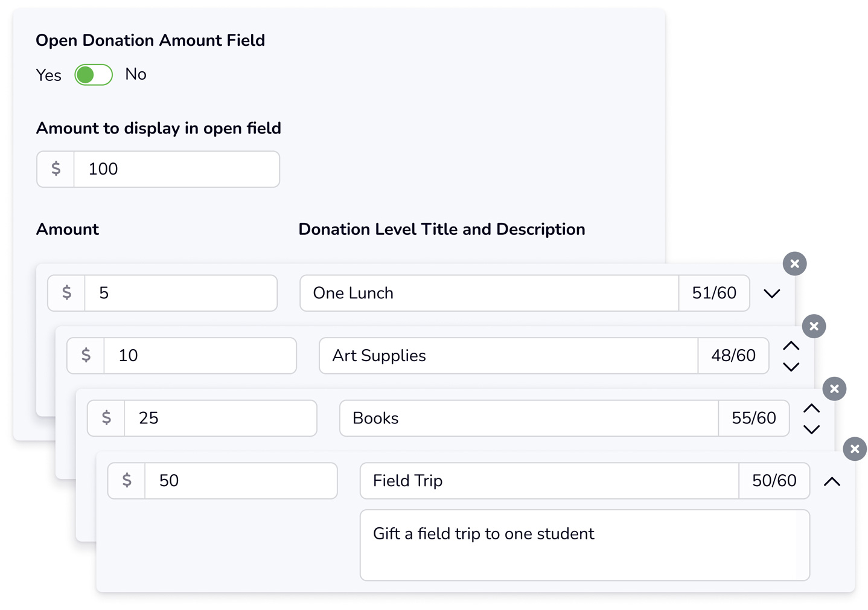Click the $10 amount field

click(x=200, y=356)
